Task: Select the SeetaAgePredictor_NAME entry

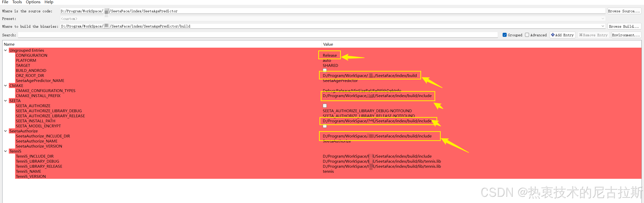Action: coord(40,80)
